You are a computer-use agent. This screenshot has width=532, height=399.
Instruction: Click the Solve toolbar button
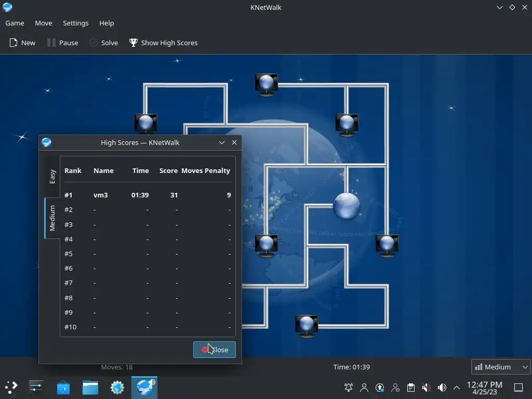(104, 43)
